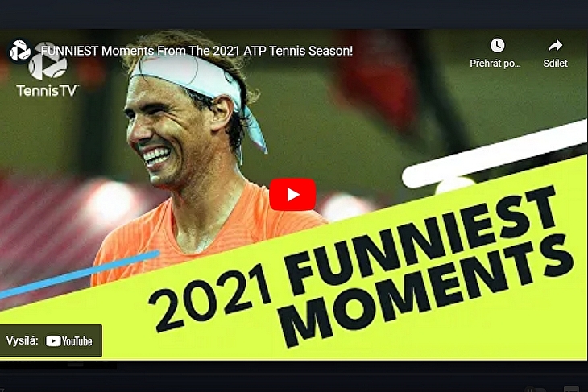The image size is (588, 392).
Task: Select the 'Přehrát po...' label
Action: pyautogui.click(x=495, y=64)
